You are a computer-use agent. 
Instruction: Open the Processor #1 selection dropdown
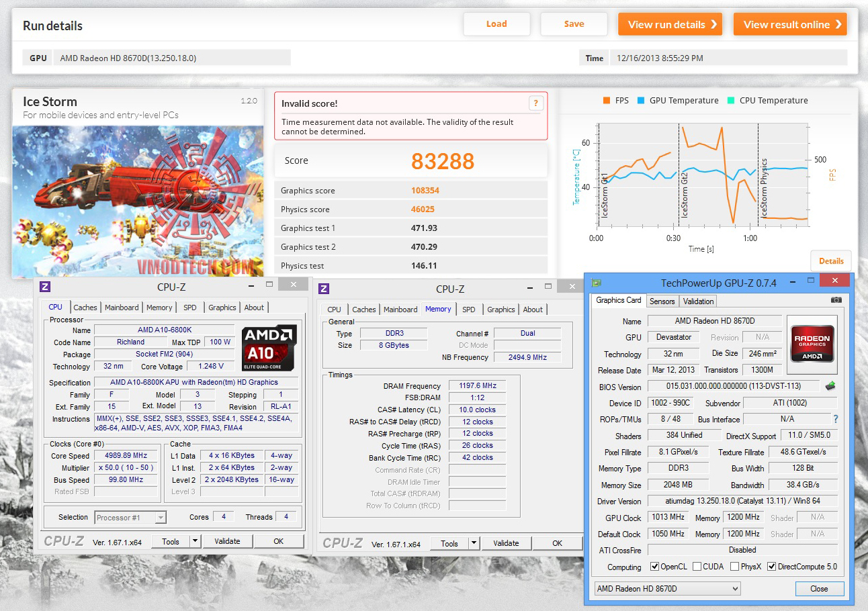pos(130,518)
